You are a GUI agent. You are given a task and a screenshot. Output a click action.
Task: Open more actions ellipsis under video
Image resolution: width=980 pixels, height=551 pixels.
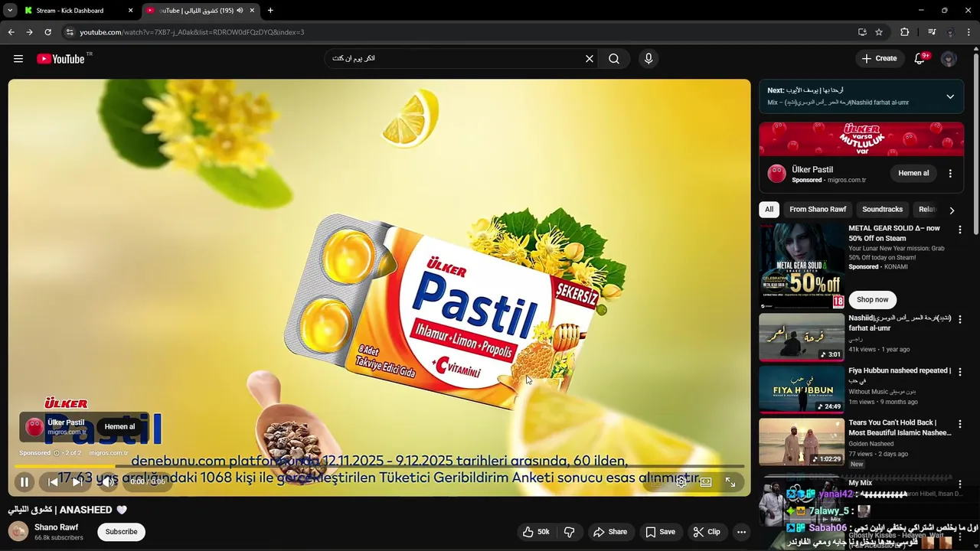[x=741, y=532]
